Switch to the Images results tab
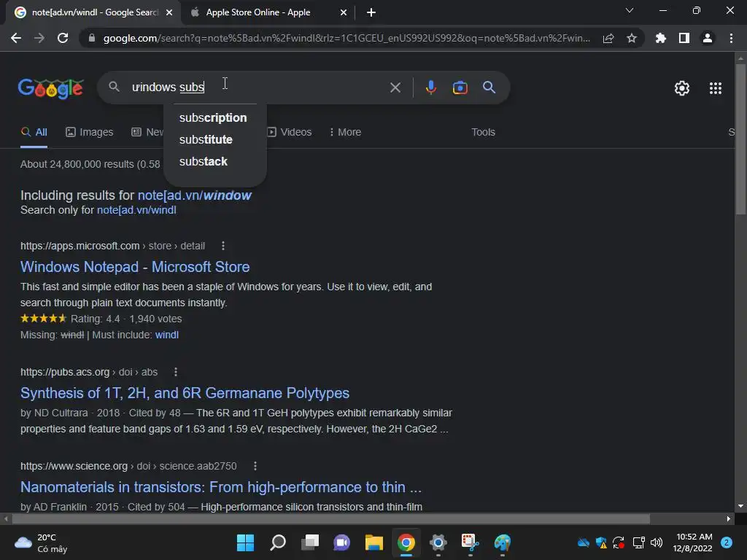Viewport: 747px width, 560px height. pos(90,132)
